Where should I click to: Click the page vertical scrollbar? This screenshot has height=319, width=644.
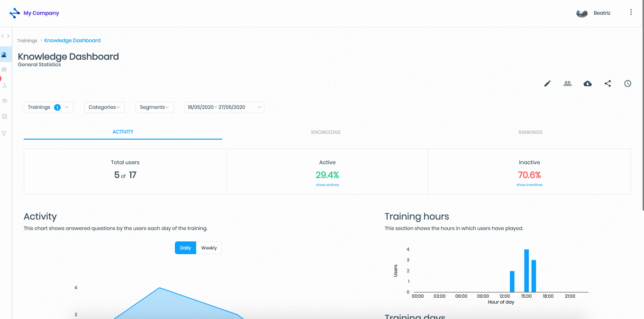click(643, 105)
